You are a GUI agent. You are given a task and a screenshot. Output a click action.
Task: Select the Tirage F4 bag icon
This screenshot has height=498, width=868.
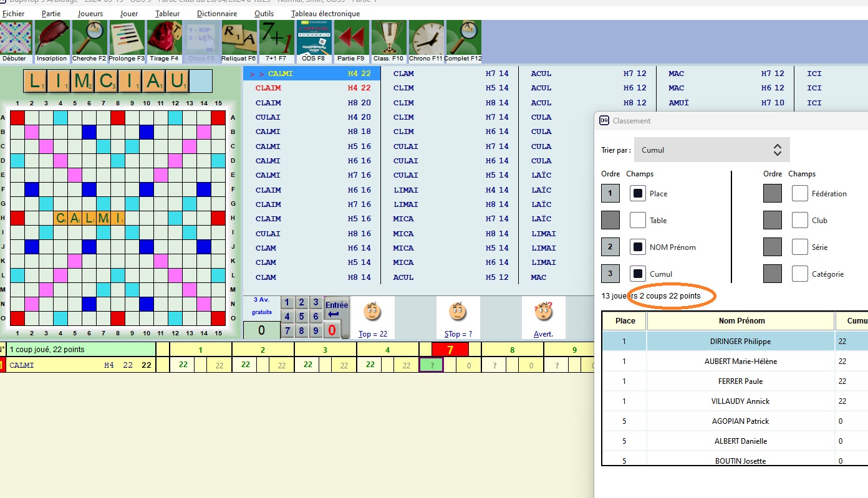(164, 39)
